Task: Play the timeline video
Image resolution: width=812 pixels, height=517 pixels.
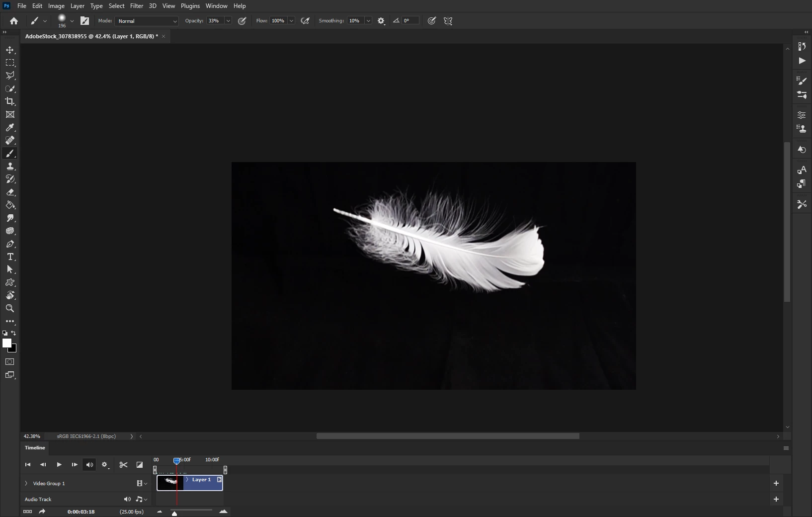Action: [x=59, y=465]
